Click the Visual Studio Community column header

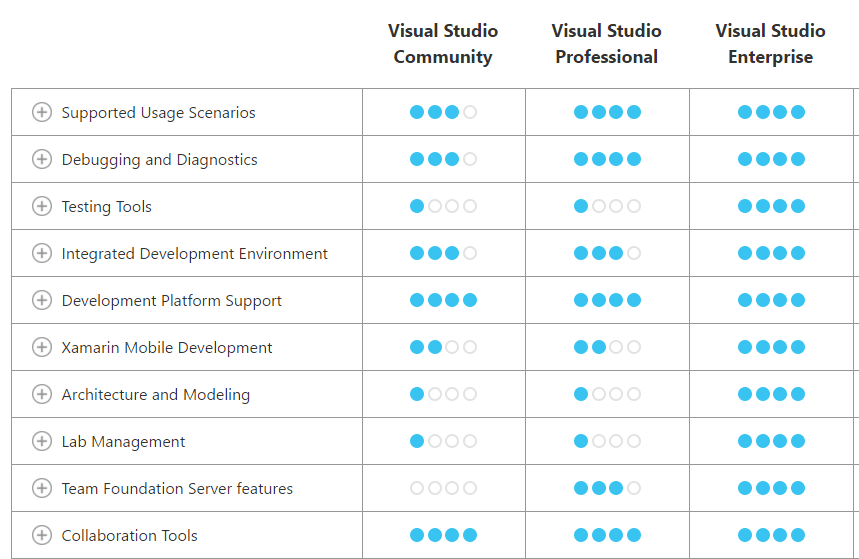coord(443,44)
